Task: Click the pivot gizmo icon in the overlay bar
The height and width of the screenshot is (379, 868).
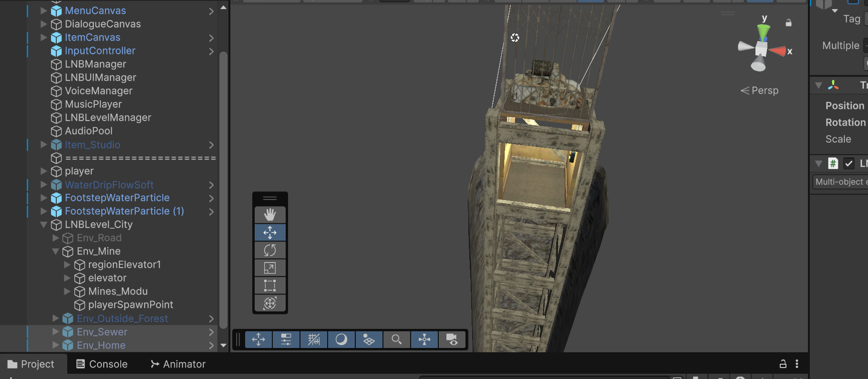Action: 424,339
